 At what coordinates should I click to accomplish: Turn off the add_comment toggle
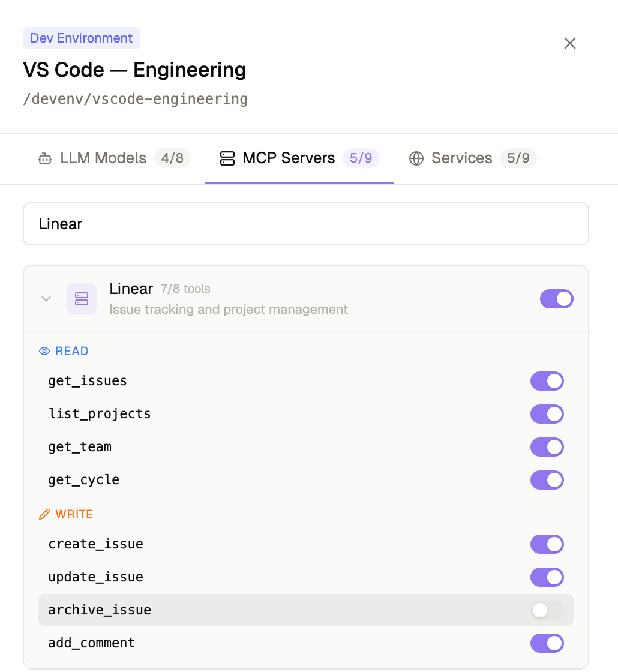click(547, 643)
